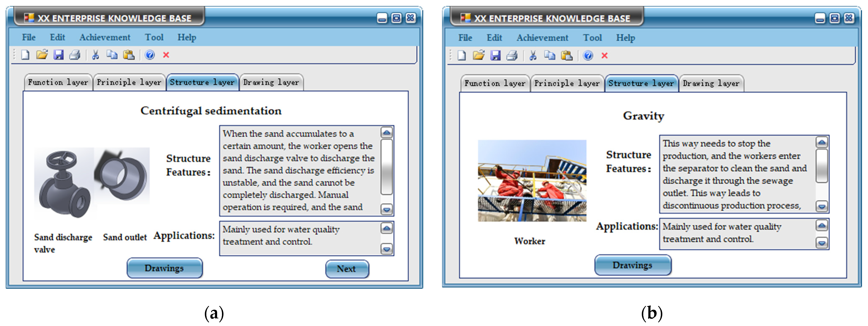Click the Worker photo thumbnail
This screenshot has width=868, height=326.
click(x=532, y=180)
